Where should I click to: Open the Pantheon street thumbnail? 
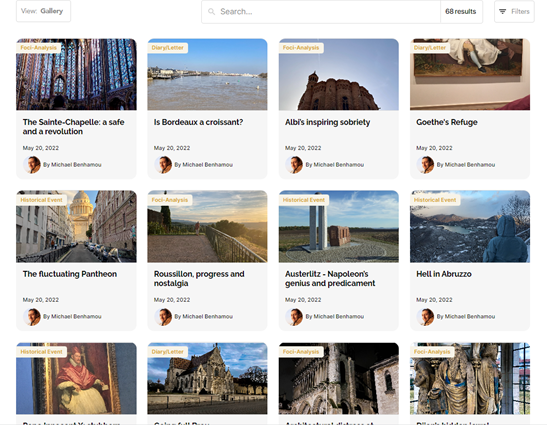tap(76, 226)
